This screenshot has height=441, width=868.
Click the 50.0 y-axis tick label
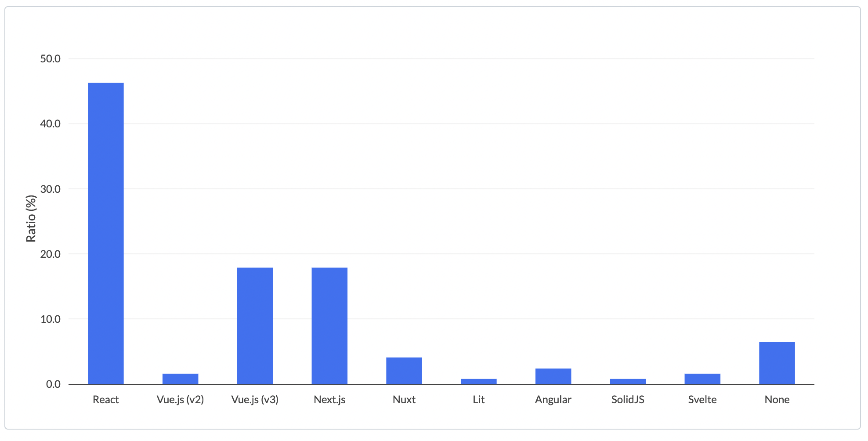pyautogui.click(x=51, y=59)
